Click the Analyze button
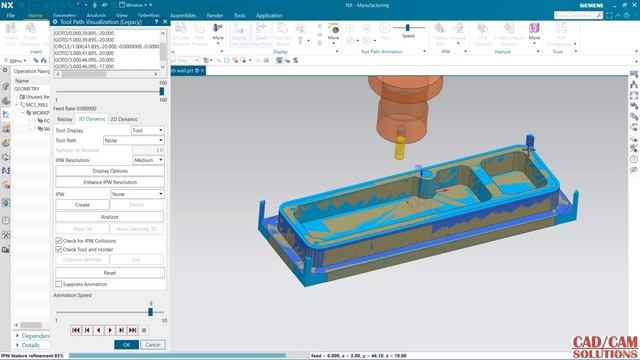640x360 pixels. click(x=110, y=217)
